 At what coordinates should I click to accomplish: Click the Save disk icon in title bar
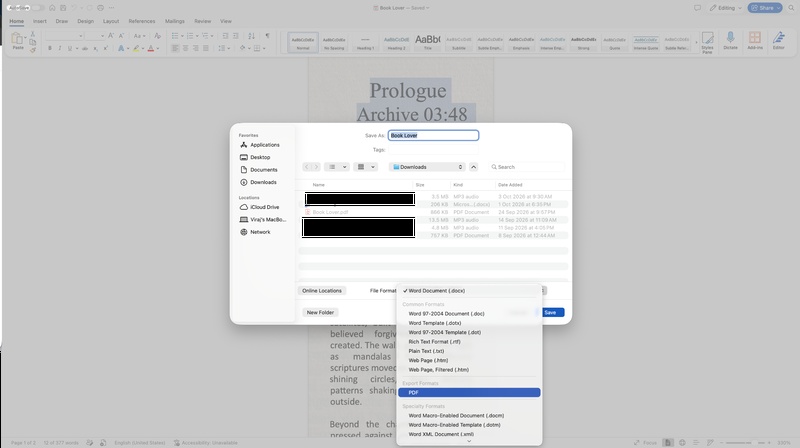pyautogui.click(x=63, y=8)
